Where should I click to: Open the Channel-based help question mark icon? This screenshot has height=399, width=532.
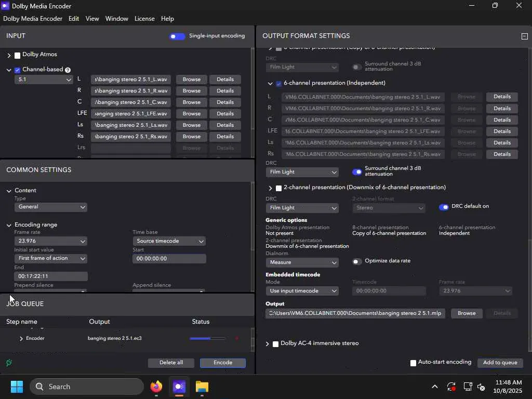(x=68, y=70)
